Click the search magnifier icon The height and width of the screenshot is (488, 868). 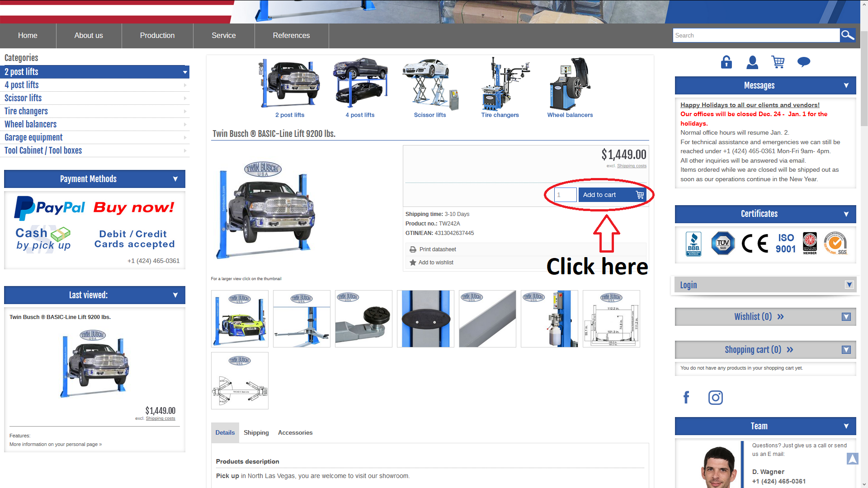pos(848,35)
